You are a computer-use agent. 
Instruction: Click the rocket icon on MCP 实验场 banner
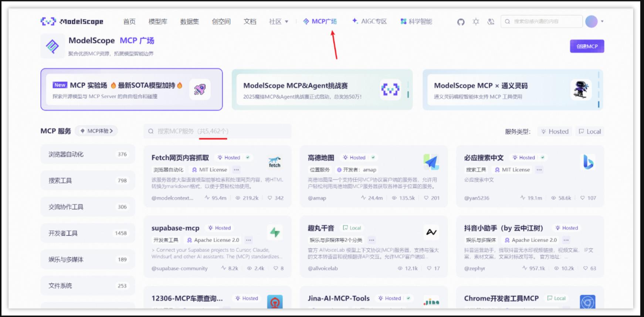point(200,89)
